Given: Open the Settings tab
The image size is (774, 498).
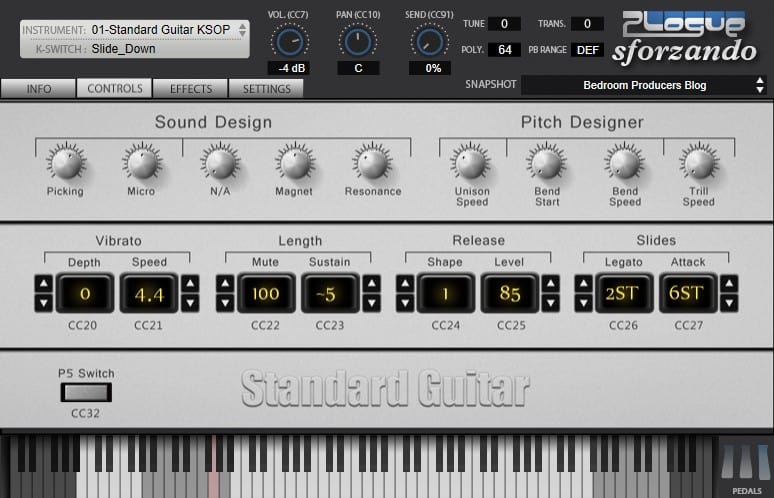Looking at the screenshot, I should (x=266, y=89).
